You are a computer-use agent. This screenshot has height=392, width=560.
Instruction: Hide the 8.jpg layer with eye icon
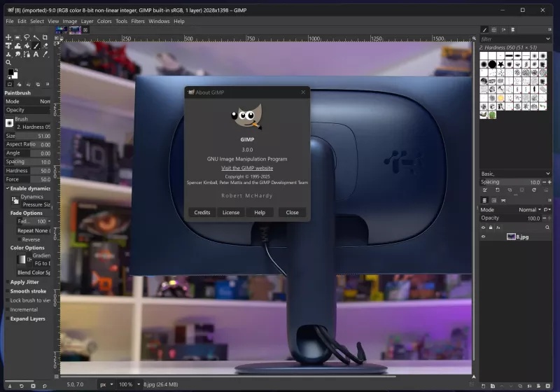click(483, 237)
